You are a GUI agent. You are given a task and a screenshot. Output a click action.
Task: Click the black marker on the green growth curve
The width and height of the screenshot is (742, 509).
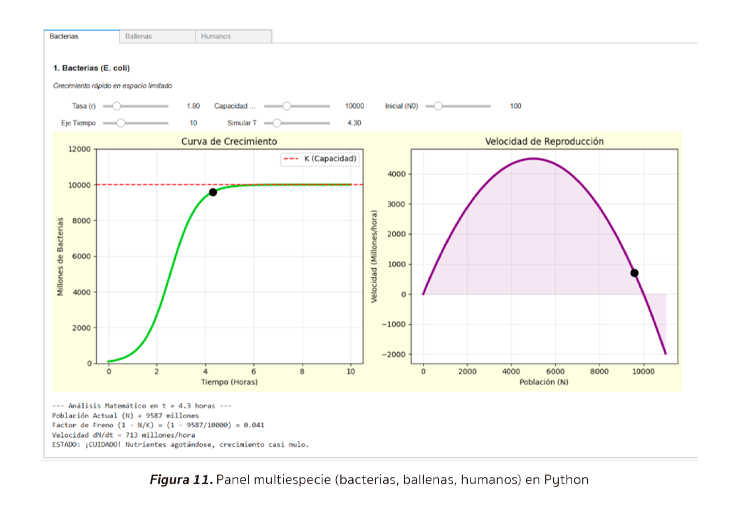pos(213,192)
